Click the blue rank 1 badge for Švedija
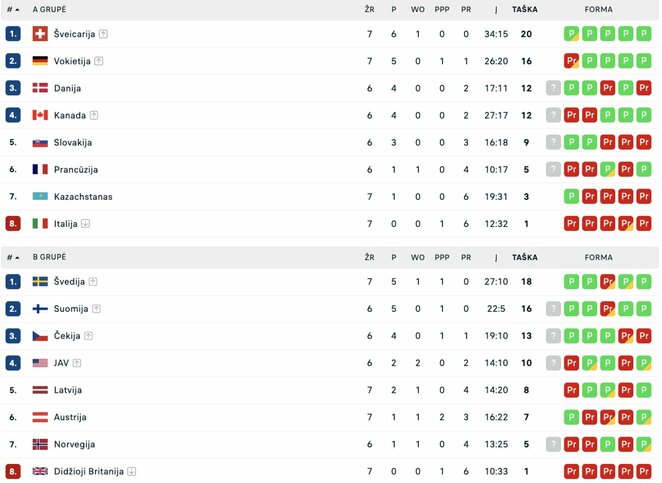This screenshot has width=662, height=483. (x=13, y=282)
